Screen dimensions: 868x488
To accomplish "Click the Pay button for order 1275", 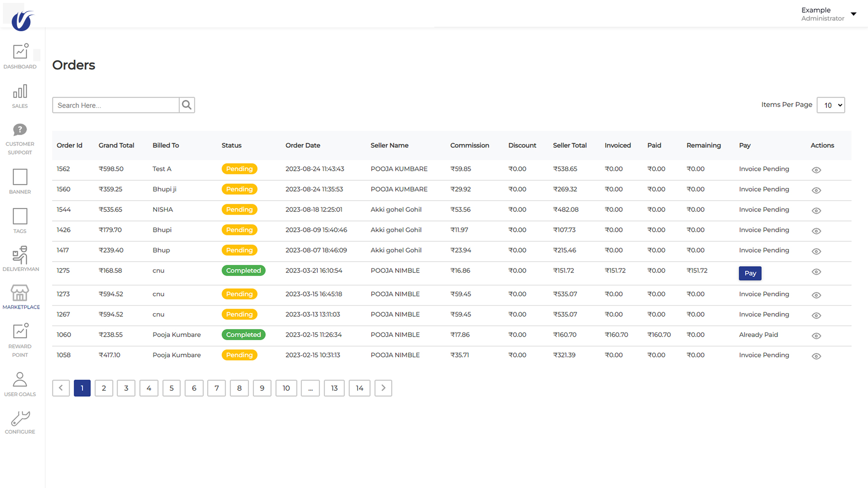I will click(x=750, y=273).
